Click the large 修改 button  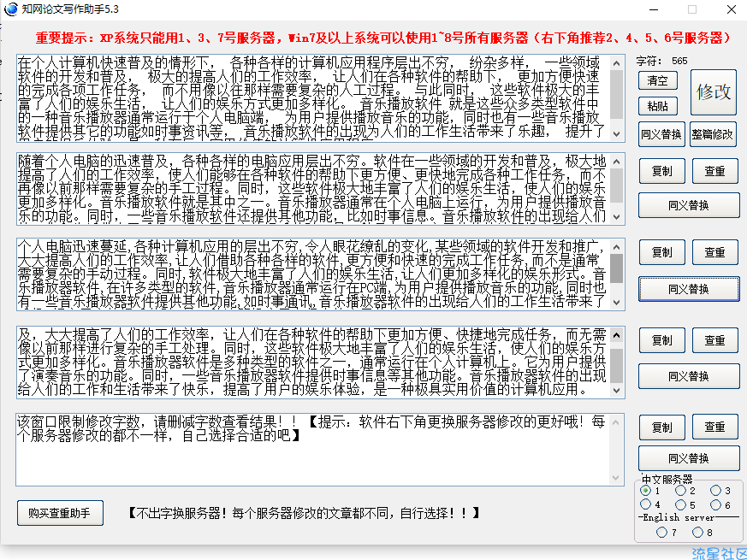point(713,91)
